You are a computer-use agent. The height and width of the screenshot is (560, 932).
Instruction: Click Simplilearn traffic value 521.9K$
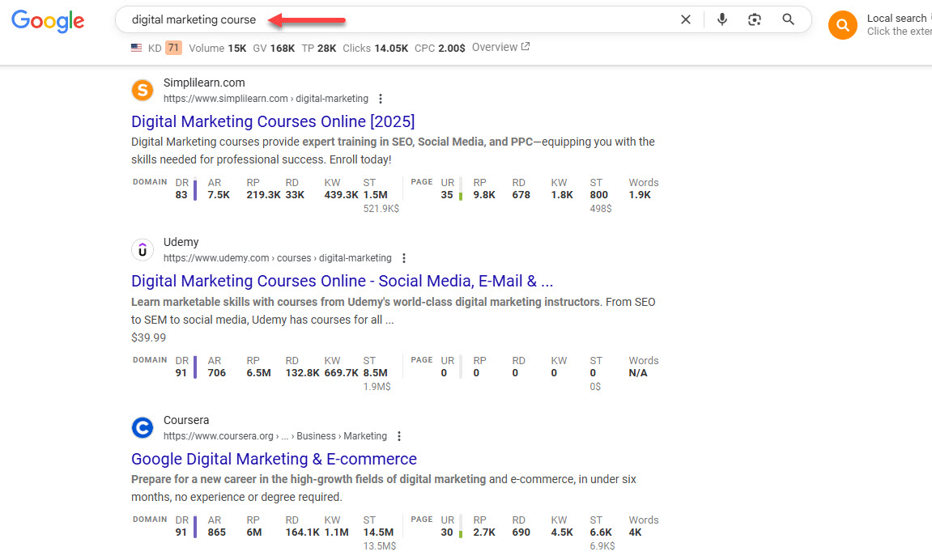point(381,209)
